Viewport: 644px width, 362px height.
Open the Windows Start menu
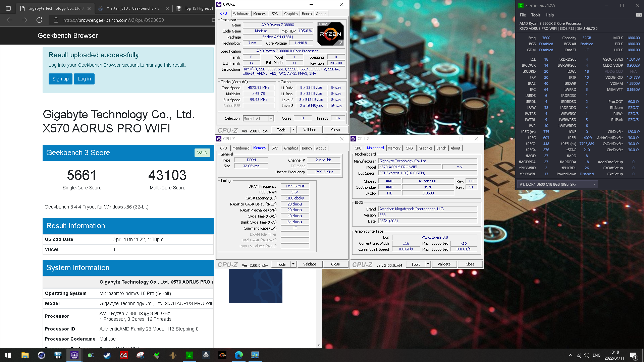(8, 355)
